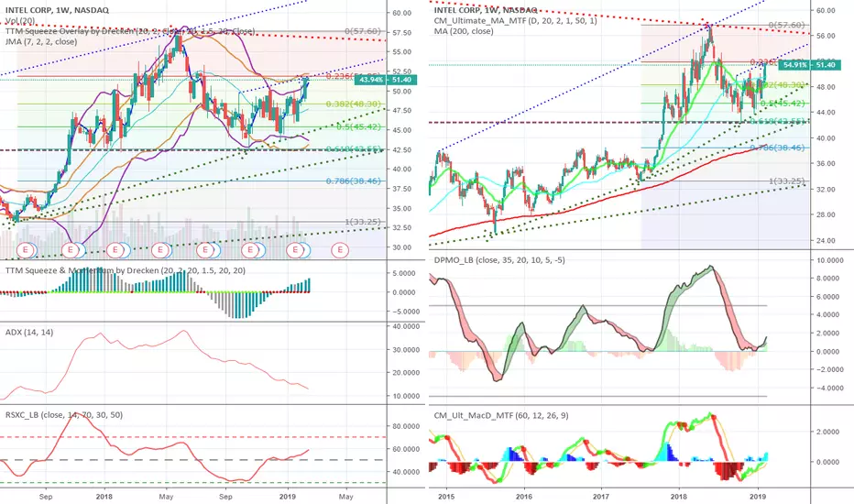Image resolution: width=854 pixels, height=504 pixels.
Task: Click 2017 on the right time axis
Action: tap(601, 497)
